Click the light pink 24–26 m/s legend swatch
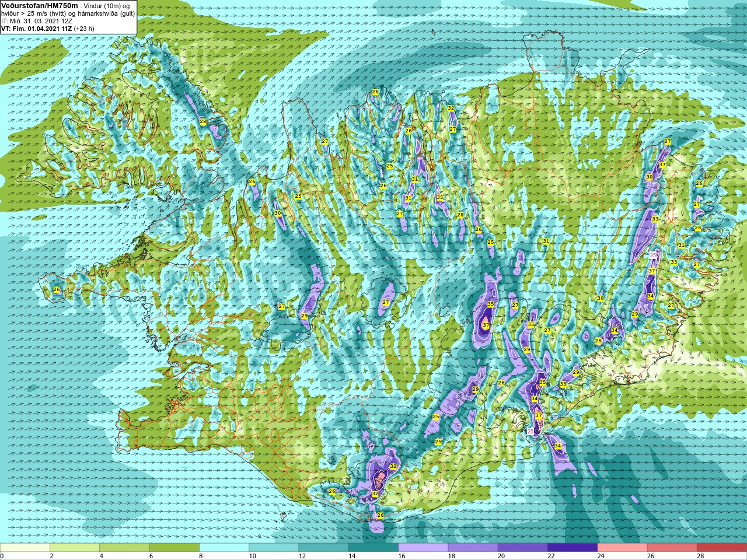The image size is (747, 560). coord(623,548)
